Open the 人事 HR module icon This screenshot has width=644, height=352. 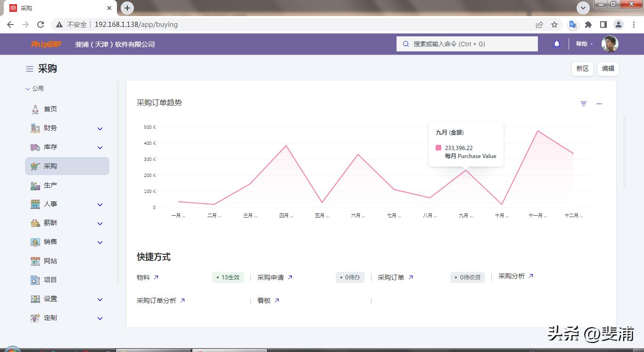pos(35,204)
